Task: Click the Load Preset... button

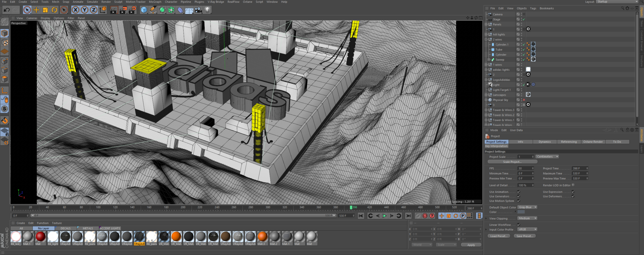Action: pyautogui.click(x=499, y=236)
